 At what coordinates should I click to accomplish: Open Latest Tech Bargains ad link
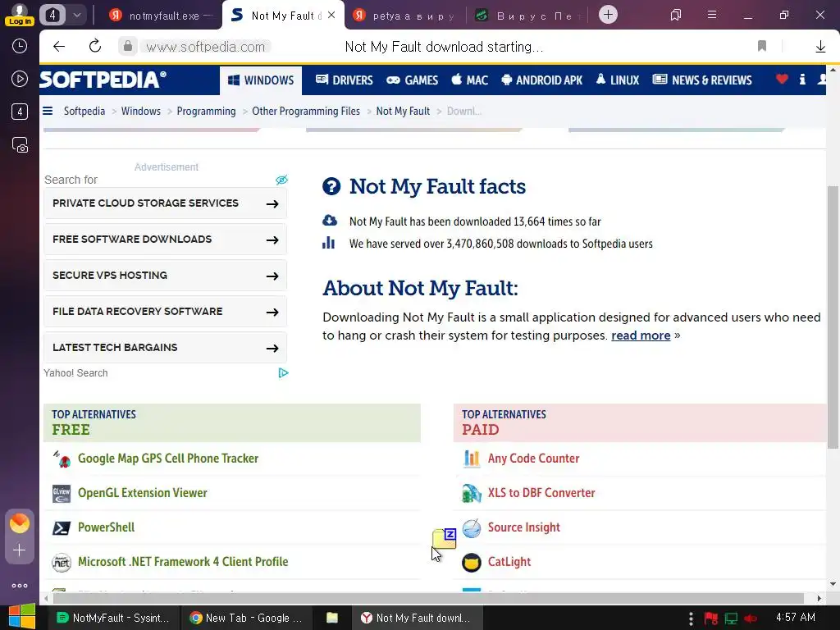(165, 348)
